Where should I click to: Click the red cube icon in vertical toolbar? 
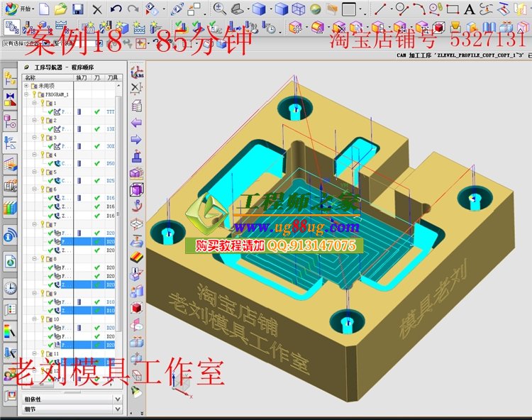(x=136, y=309)
